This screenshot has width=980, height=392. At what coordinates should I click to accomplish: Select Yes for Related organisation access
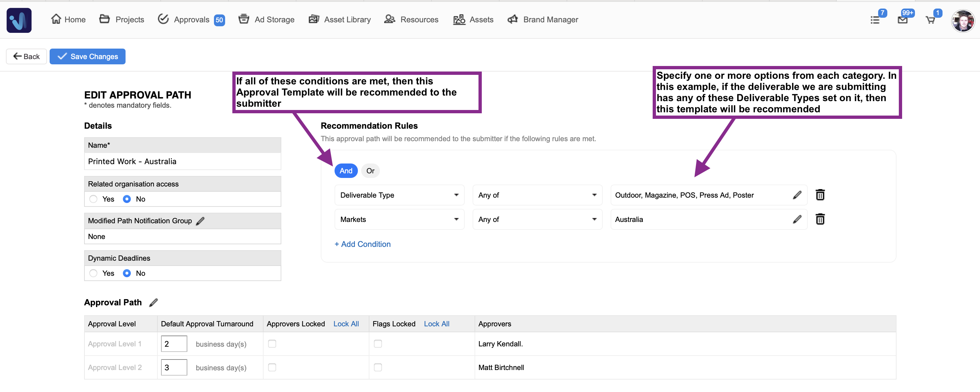93,199
